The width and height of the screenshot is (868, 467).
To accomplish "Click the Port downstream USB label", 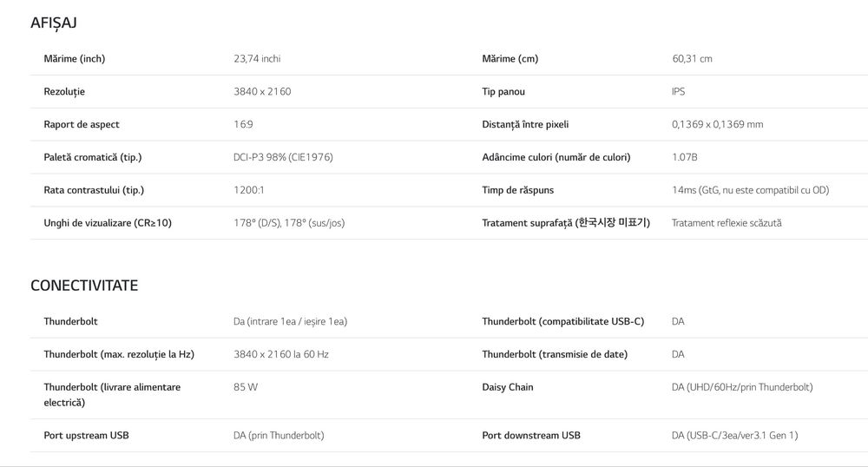I will [x=531, y=436].
